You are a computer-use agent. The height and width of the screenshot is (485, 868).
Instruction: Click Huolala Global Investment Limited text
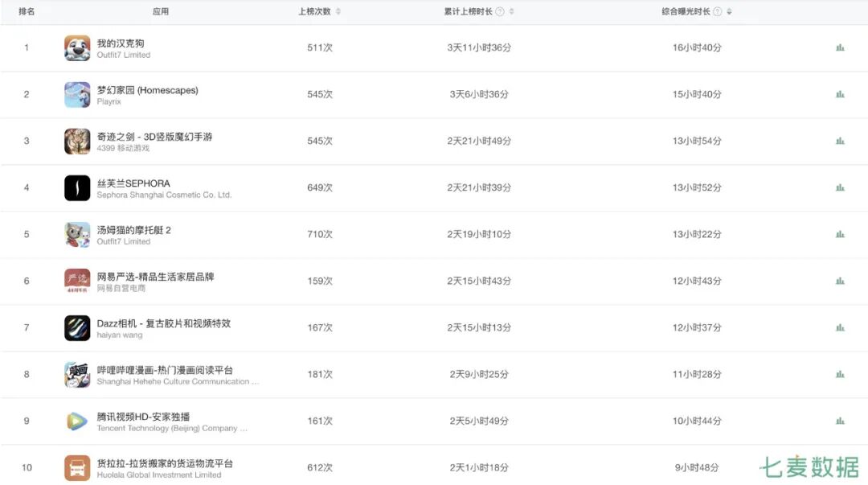159,475
